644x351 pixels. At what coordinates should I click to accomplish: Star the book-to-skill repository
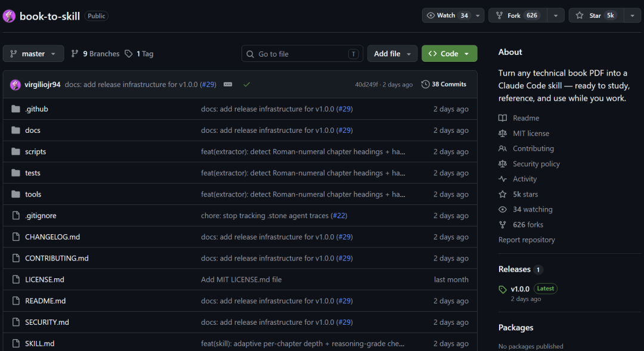[x=596, y=15]
